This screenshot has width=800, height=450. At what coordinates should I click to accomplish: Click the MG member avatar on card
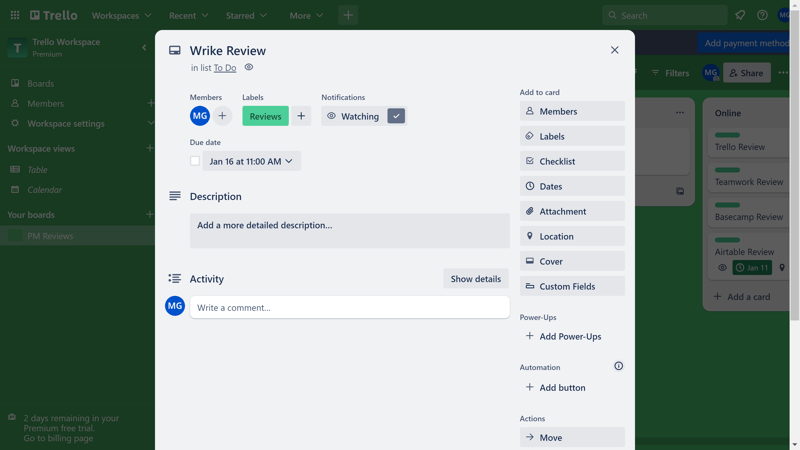click(200, 116)
